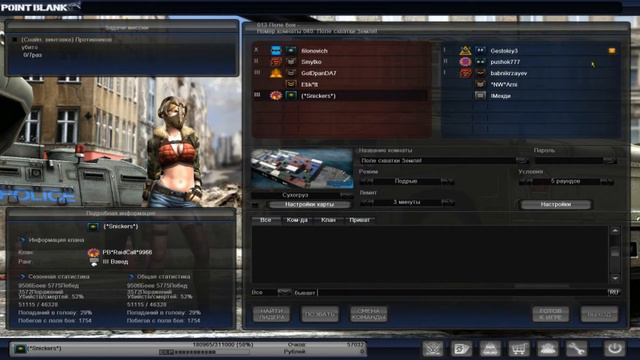Viewport: 640px width, 360px height.
Task: Click the rank badge of babnikrzayev
Action: pos(480,73)
